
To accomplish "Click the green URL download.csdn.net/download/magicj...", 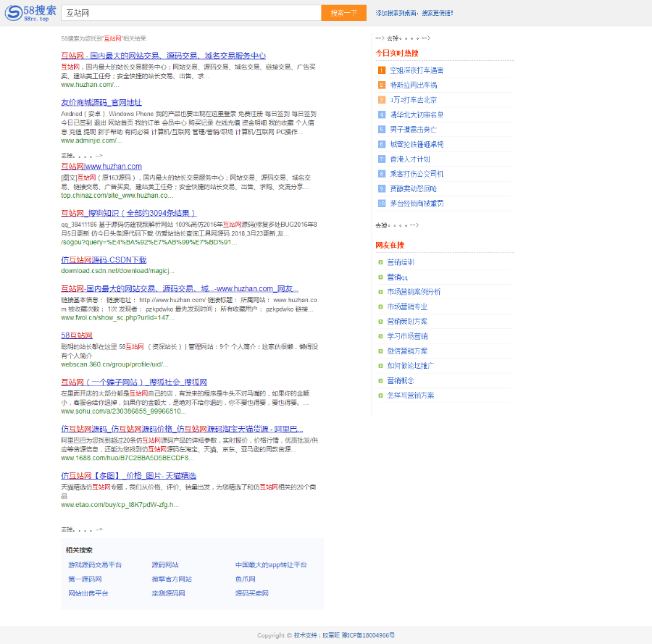I will tap(117, 271).
